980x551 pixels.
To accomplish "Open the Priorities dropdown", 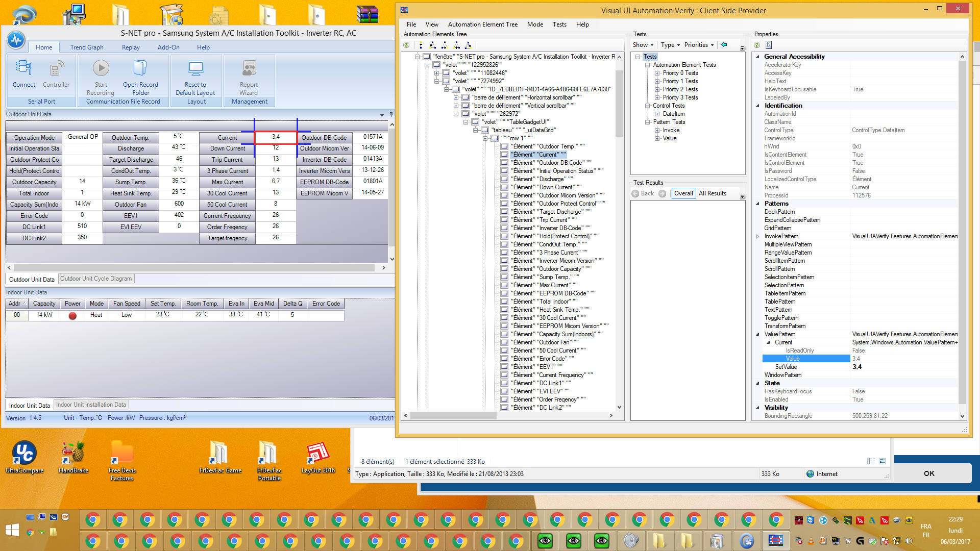I will [698, 45].
